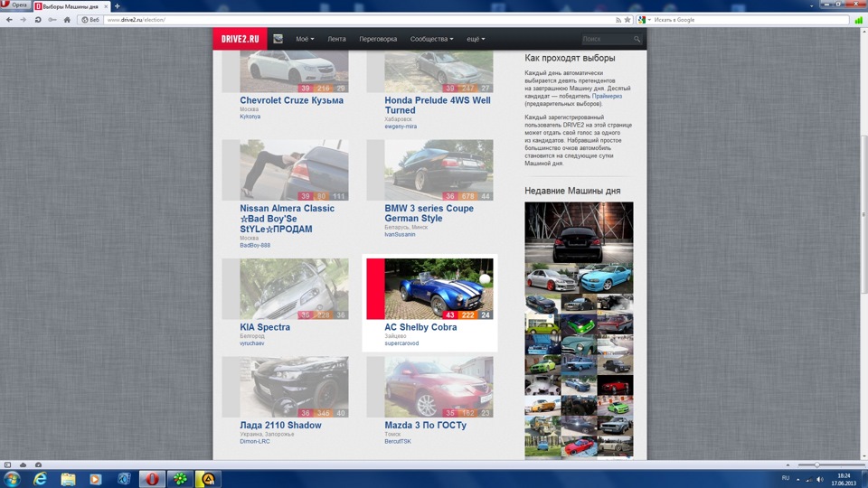Open user profile Kykonya

tap(250, 117)
